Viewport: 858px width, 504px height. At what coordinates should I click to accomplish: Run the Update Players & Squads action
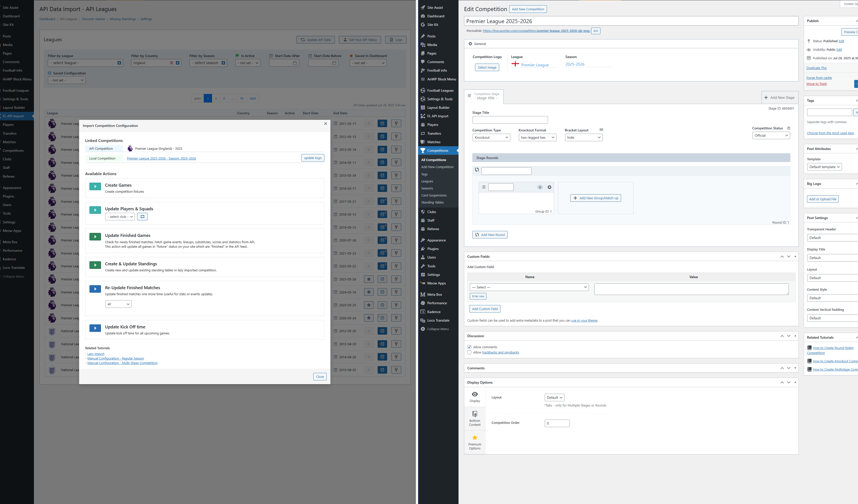point(95,210)
